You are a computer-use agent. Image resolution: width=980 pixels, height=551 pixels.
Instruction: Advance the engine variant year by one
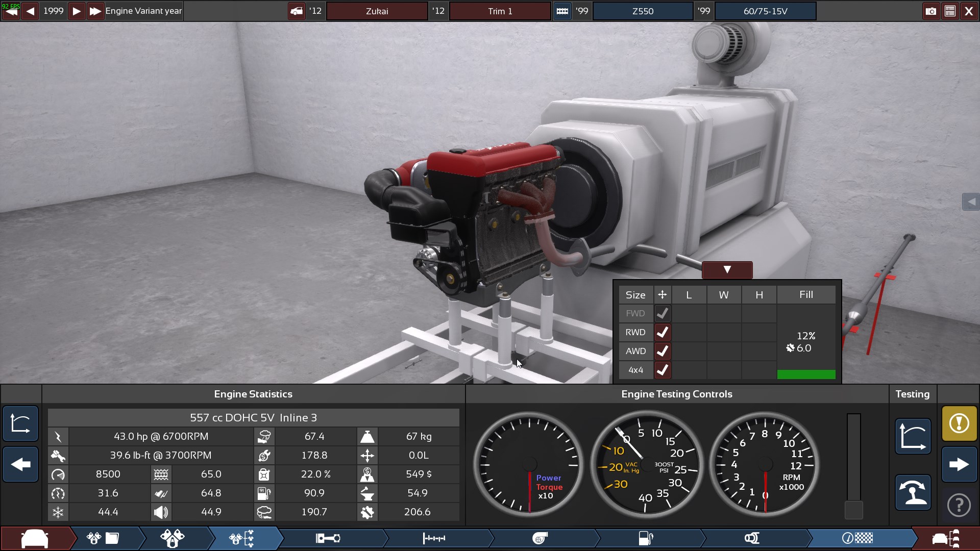77,11
